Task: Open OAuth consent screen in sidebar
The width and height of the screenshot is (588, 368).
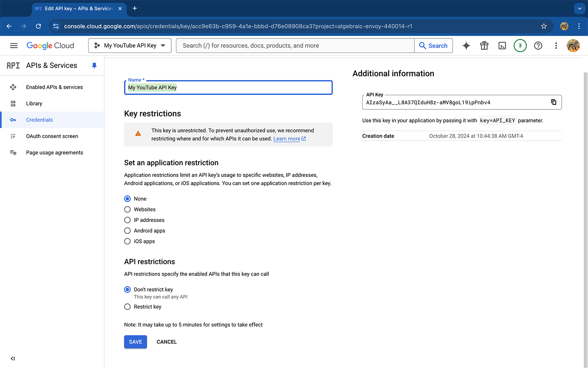Action: [x=52, y=136]
